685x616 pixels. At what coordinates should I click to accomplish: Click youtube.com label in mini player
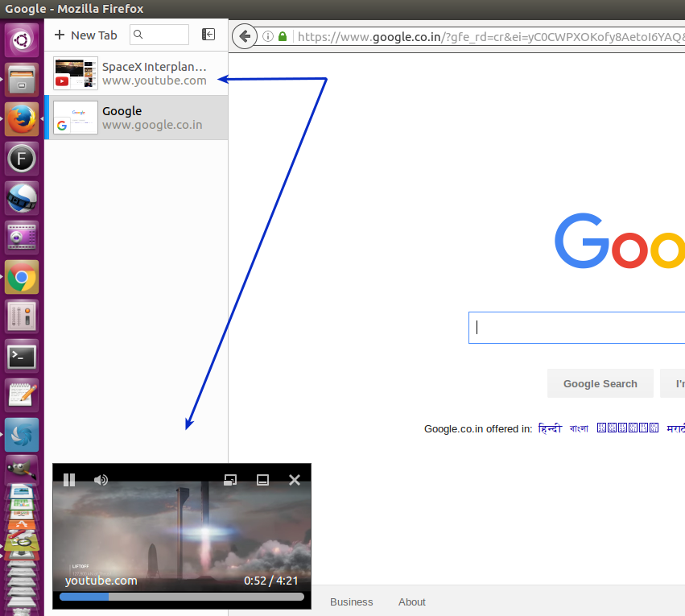[101, 581]
